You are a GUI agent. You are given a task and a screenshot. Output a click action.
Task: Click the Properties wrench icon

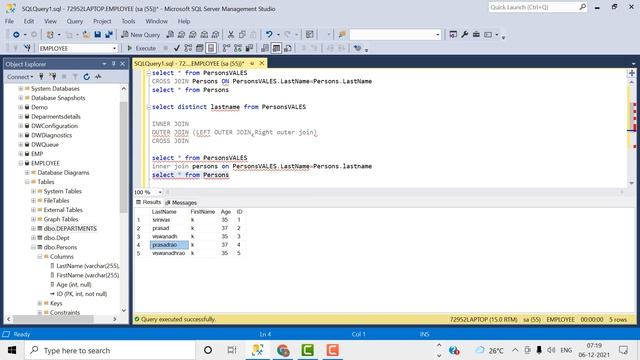464,35
